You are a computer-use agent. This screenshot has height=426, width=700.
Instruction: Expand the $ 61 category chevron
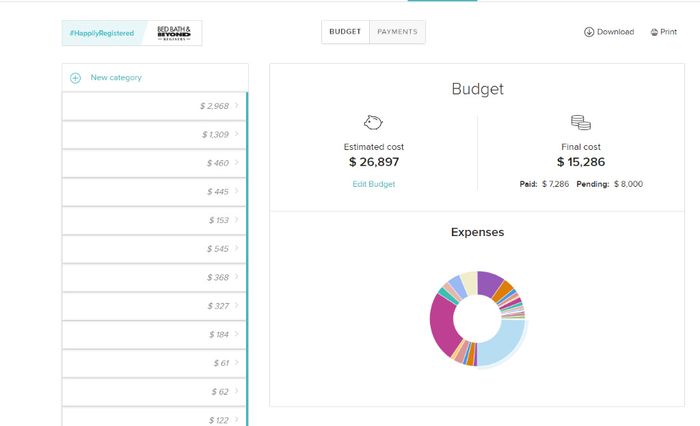click(237, 363)
